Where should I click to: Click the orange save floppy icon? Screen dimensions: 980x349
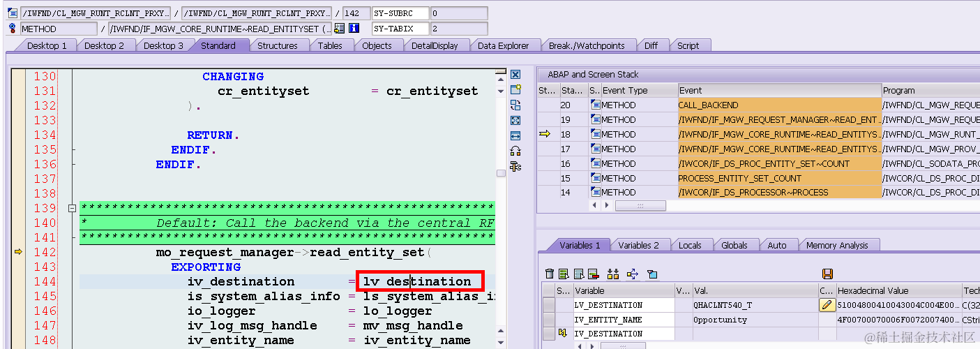point(828,274)
